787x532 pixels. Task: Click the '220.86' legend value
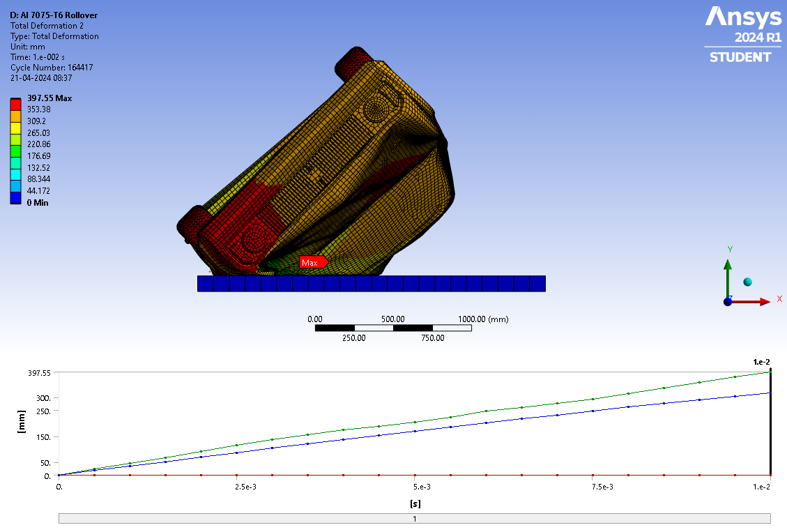click(x=38, y=144)
